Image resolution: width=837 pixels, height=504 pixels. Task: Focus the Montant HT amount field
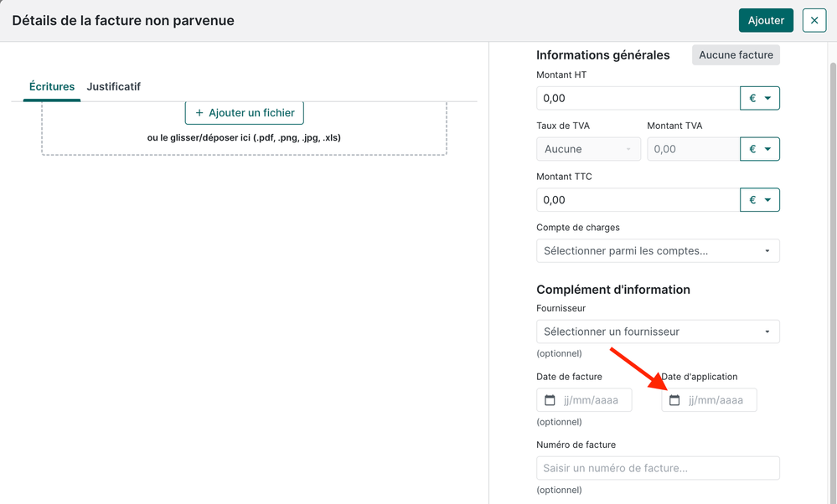pos(638,98)
